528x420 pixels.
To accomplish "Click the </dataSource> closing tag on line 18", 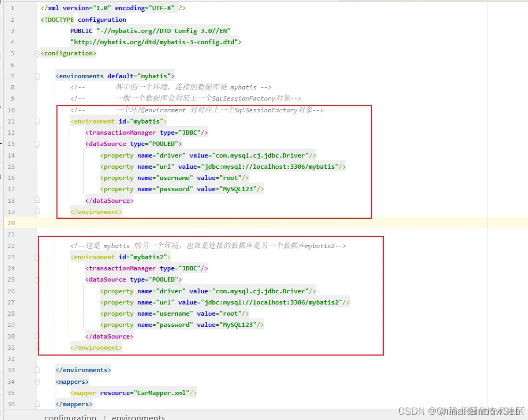I will coord(109,201).
